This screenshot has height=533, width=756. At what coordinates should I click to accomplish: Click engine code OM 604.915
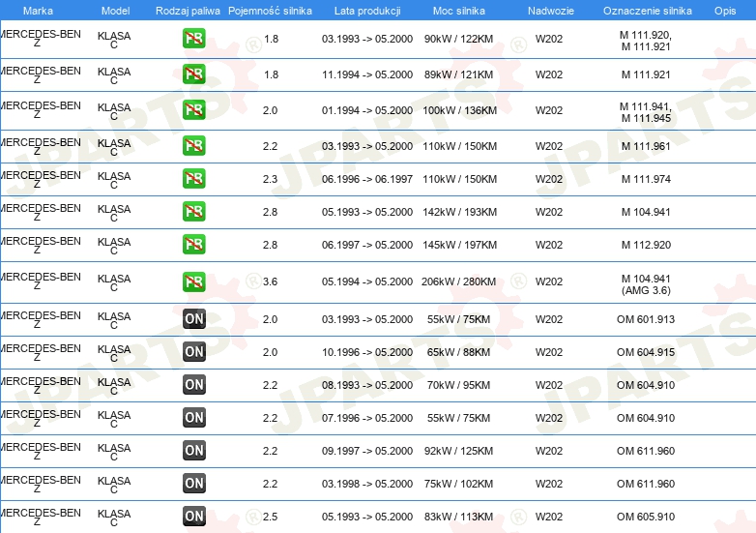[x=646, y=352]
